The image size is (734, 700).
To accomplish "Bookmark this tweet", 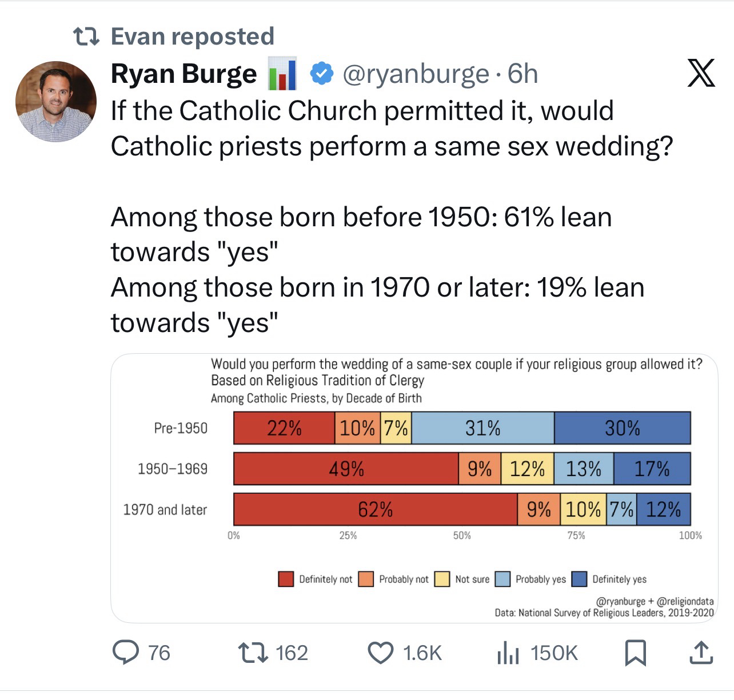I will tap(635, 653).
